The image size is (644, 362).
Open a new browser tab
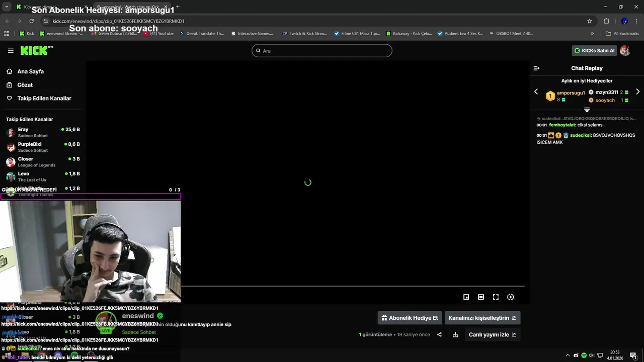click(x=178, y=7)
